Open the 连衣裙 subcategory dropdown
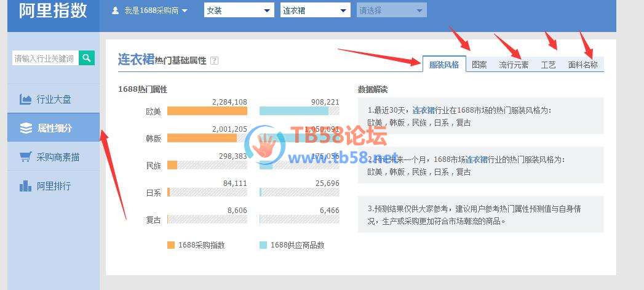 tap(316, 10)
